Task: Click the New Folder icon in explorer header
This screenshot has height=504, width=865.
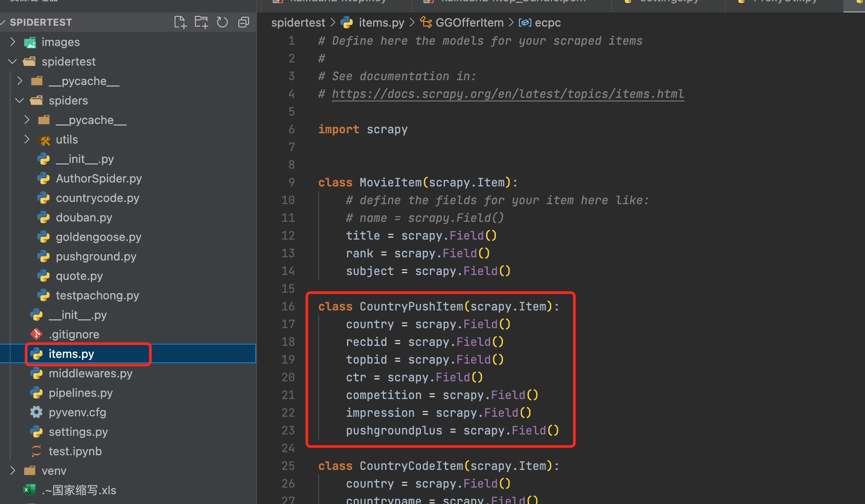Action: coord(201,22)
